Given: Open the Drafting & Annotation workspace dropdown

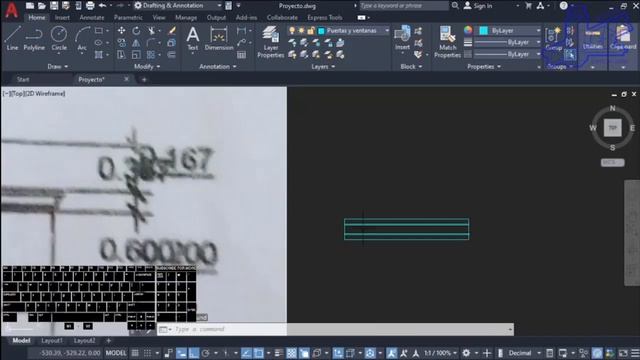Looking at the screenshot, I should tap(178, 6).
